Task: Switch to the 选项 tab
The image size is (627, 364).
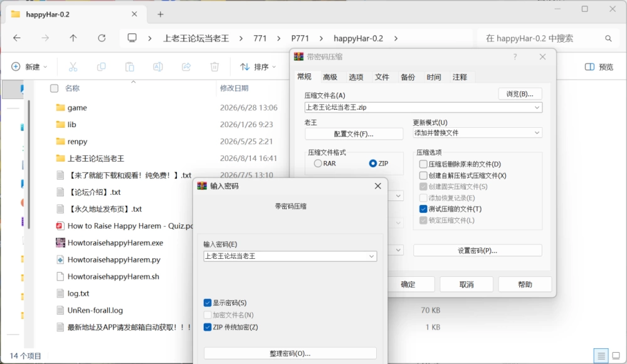Action: [x=356, y=77]
